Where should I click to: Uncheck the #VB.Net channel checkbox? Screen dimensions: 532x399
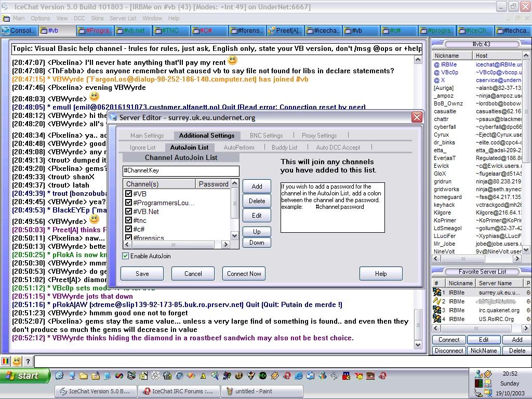tap(128, 211)
